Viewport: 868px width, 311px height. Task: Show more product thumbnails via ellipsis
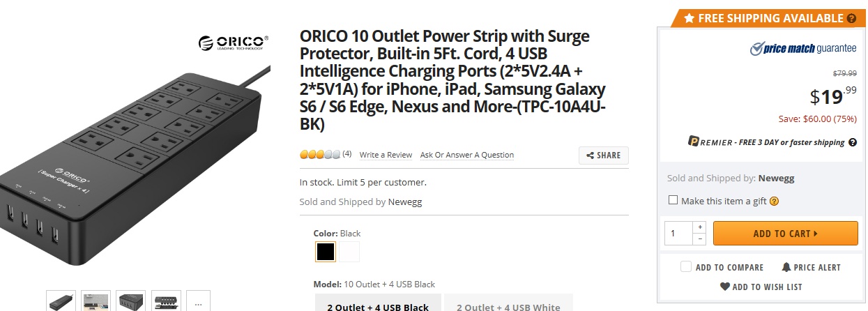click(x=198, y=303)
